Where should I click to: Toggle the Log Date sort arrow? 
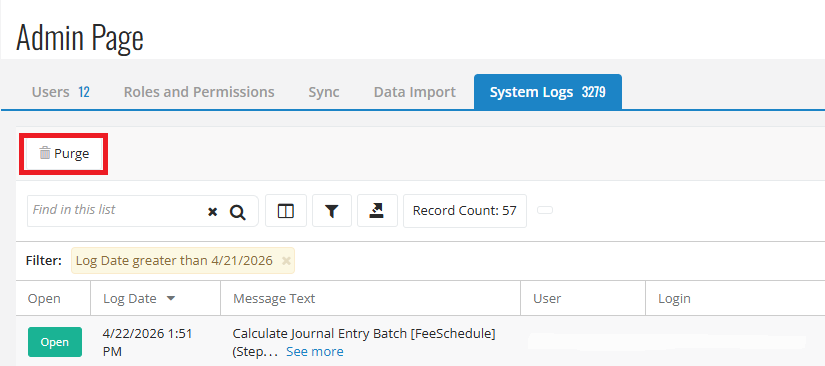pos(170,299)
